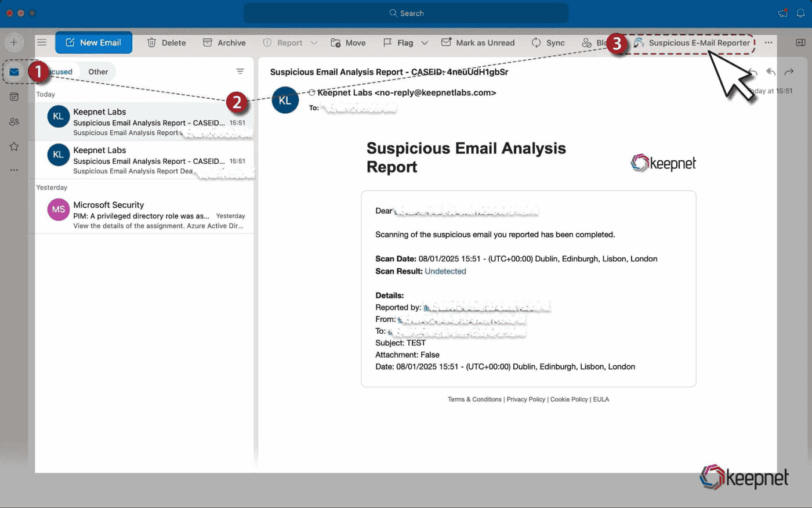The width and height of the screenshot is (812, 508).
Task: Click the search field in the title bar
Action: click(x=406, y=13)
